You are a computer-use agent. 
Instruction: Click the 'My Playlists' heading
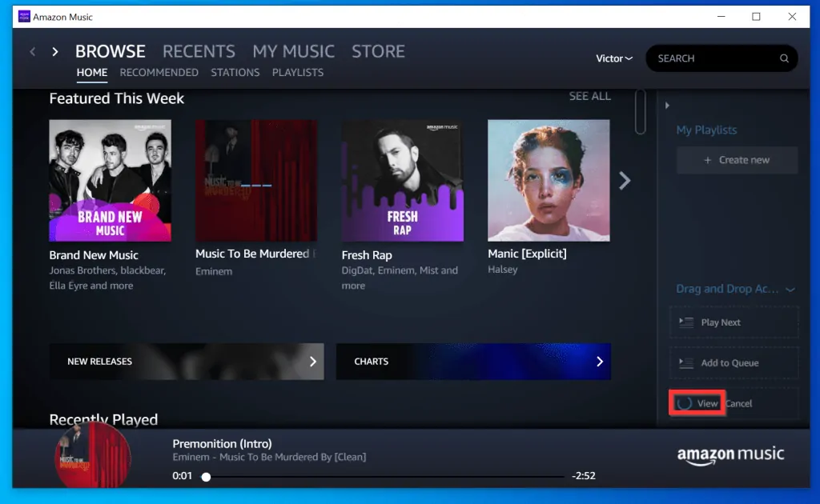click(x=706, y=130)
